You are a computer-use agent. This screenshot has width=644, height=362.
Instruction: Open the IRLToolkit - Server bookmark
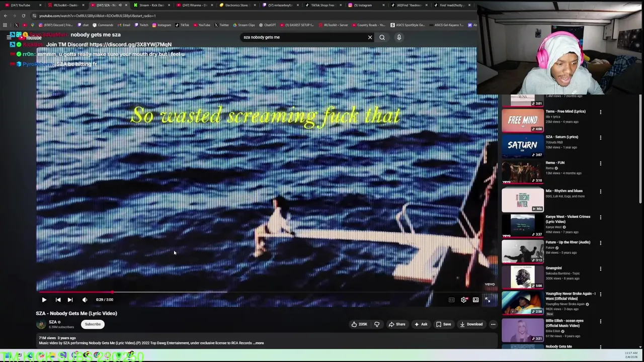pyautogui.click(x=333, y=25)
